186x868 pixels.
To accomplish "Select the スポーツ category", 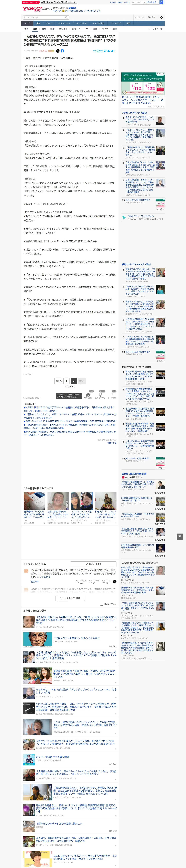I will click(x=76, y=29).
